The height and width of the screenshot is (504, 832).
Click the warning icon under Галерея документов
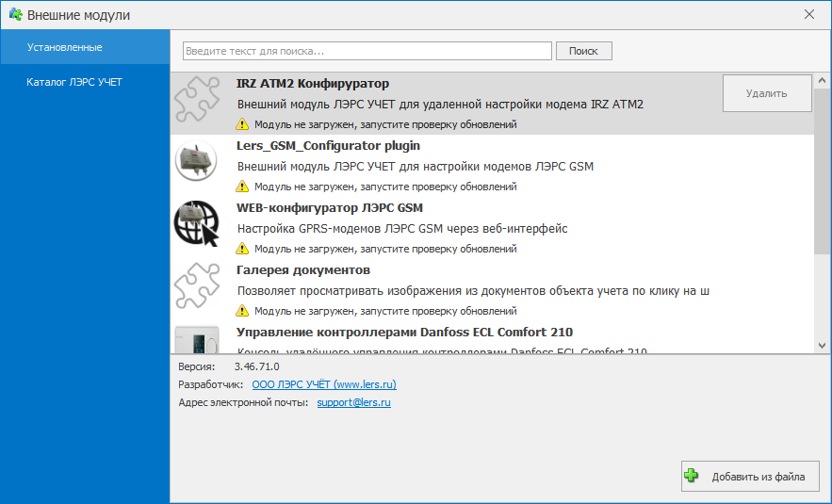pyautogui.click(x=242, y=310)
